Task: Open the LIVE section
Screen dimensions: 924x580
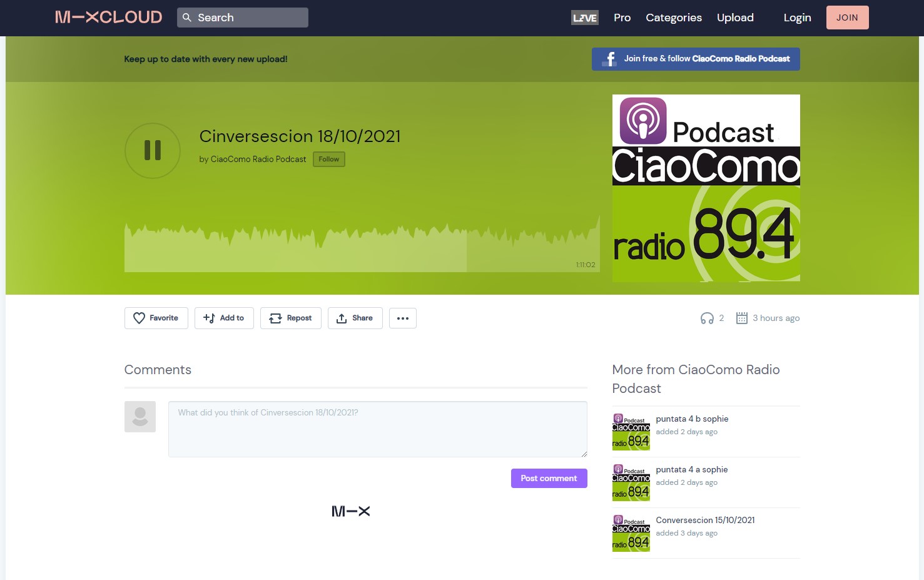Action: (x=585, y=18)
